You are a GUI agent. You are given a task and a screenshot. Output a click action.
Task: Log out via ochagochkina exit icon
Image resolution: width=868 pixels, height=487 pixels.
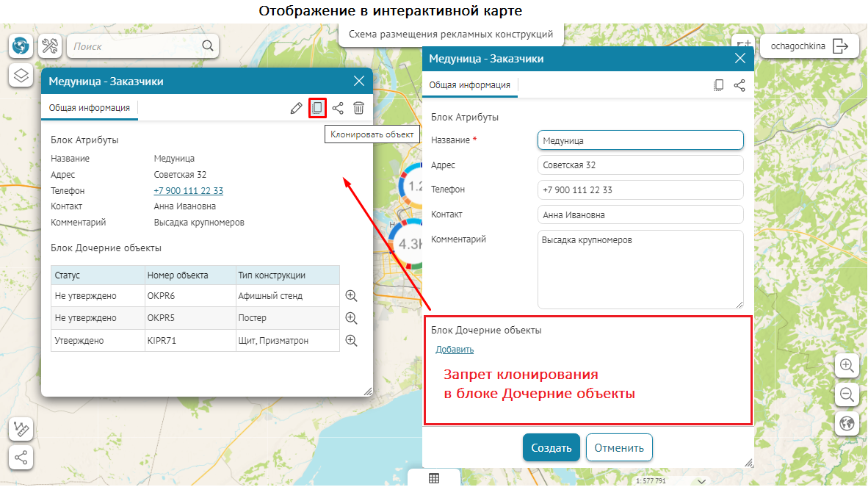841,46
